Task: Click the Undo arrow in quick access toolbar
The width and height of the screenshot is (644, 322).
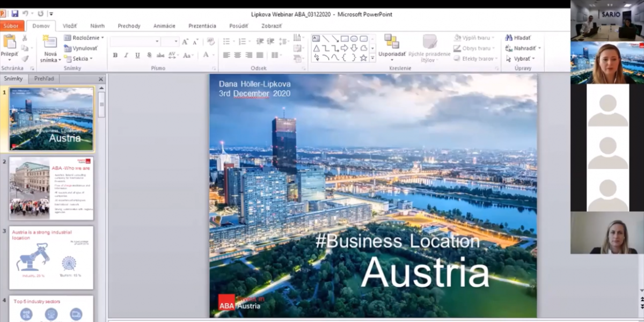Action: tap(26, 13)
